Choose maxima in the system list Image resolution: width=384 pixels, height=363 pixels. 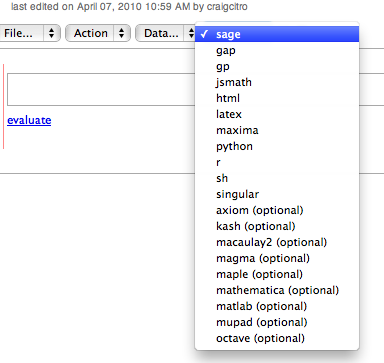pyautogui.click(x=277, y=130)
